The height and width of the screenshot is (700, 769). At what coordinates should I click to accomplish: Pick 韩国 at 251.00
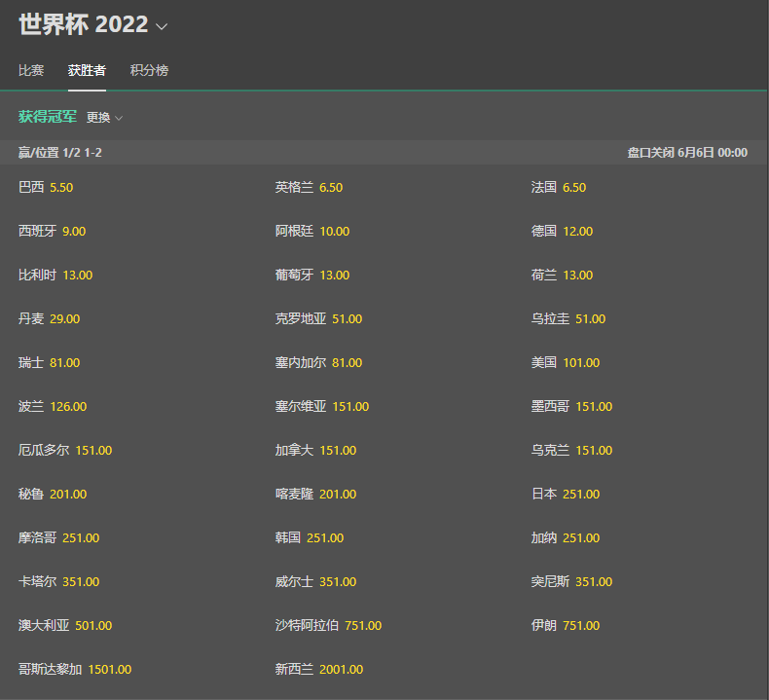click(310, 537)
